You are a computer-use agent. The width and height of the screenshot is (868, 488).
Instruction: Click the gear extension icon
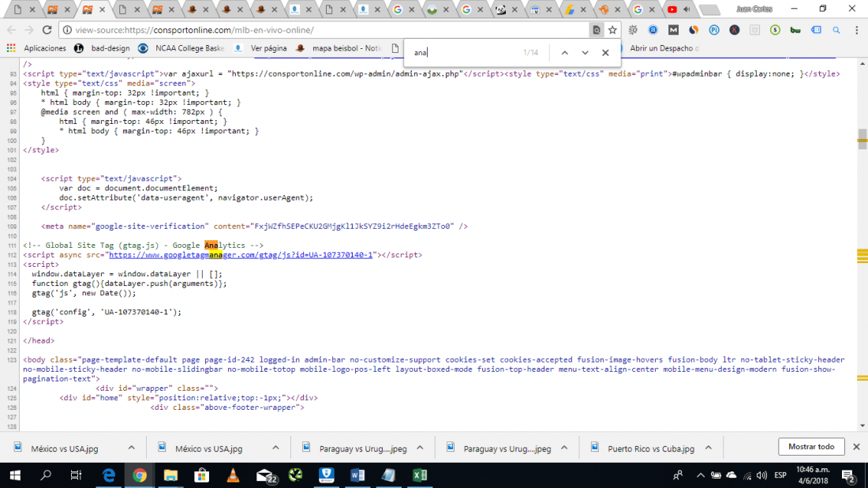pyautogui.click(x=633, y=30)
